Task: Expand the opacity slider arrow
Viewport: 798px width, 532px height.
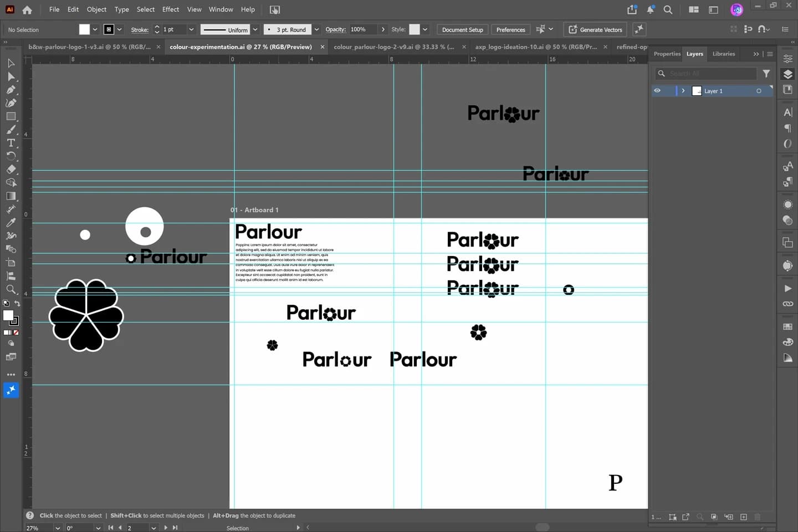Action: (x=383, y=29)
